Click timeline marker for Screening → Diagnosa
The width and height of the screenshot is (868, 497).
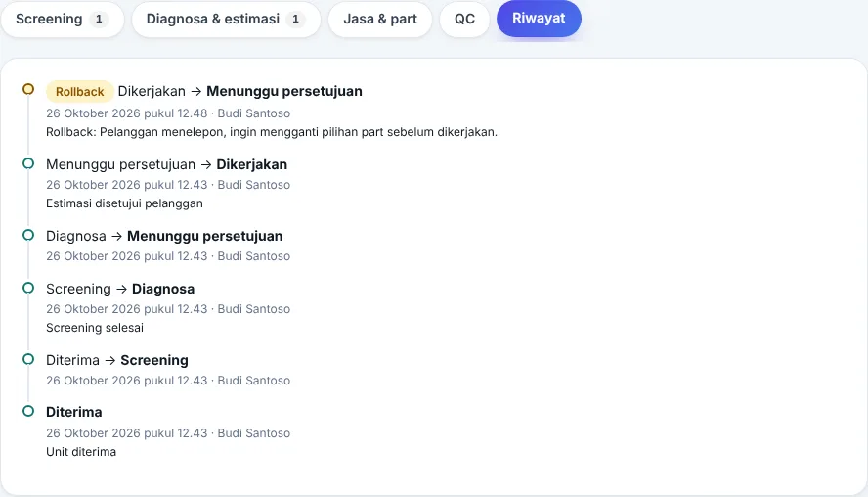click(x=28, y=288)
